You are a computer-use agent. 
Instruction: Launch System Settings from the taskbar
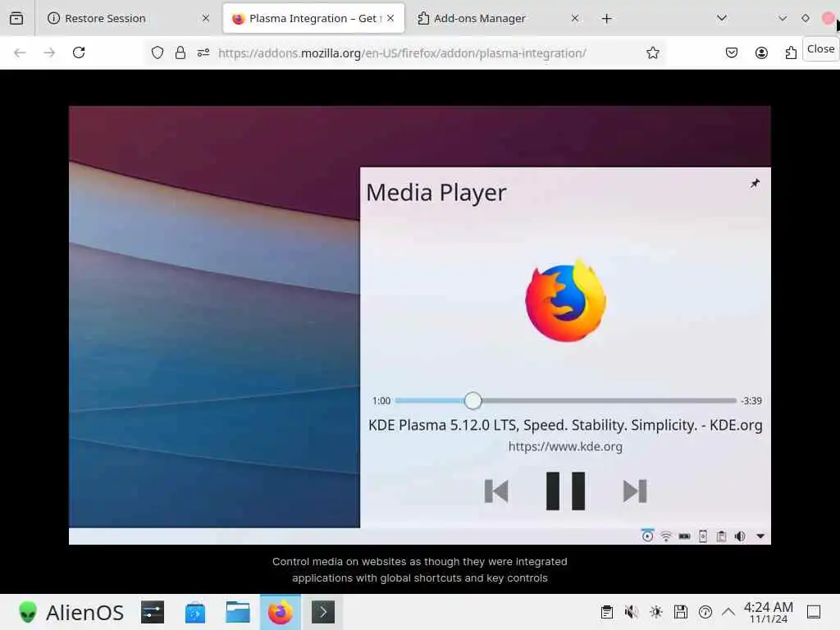pyautogui.click(x=153, y=612)
